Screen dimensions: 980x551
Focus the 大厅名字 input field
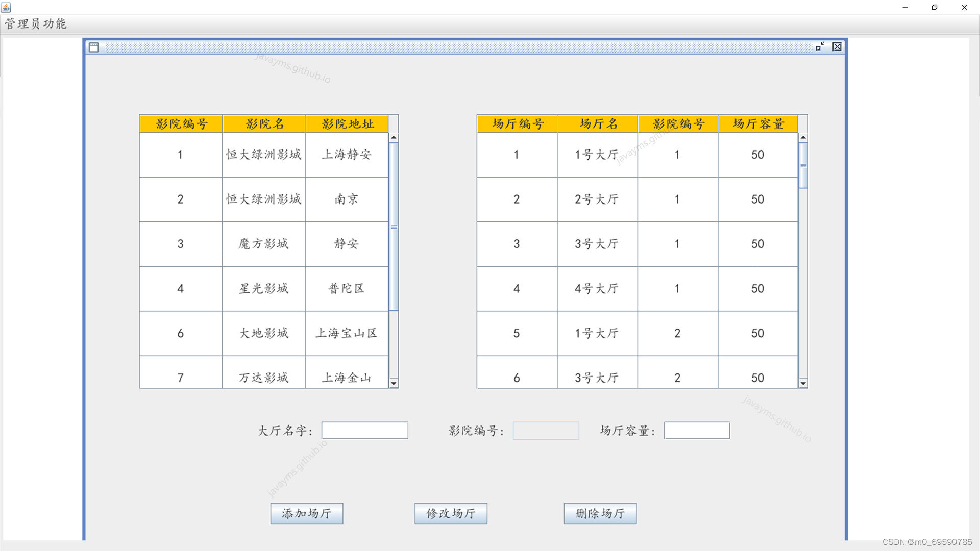[x=365, y=430]
